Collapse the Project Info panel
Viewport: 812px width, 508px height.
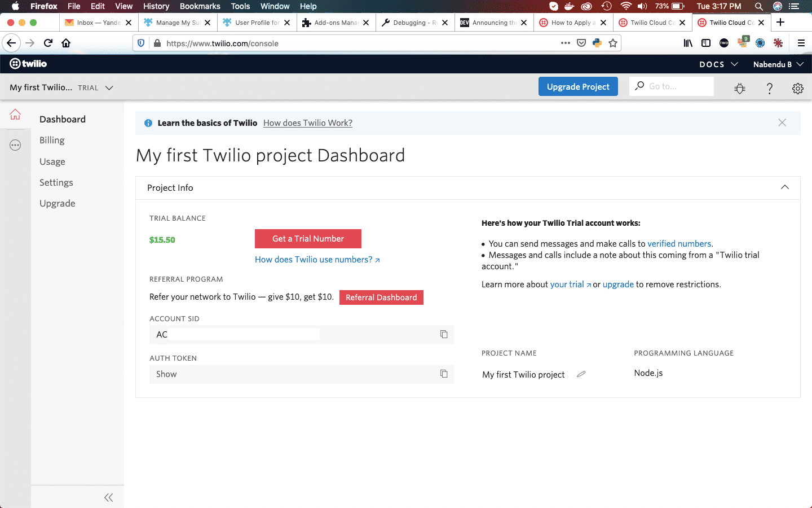coord(785,187)
